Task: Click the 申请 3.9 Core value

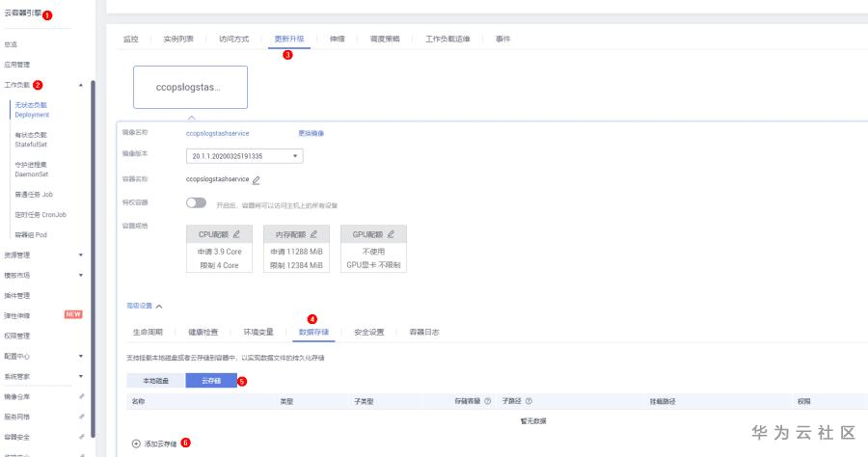Action: (219, 252)
